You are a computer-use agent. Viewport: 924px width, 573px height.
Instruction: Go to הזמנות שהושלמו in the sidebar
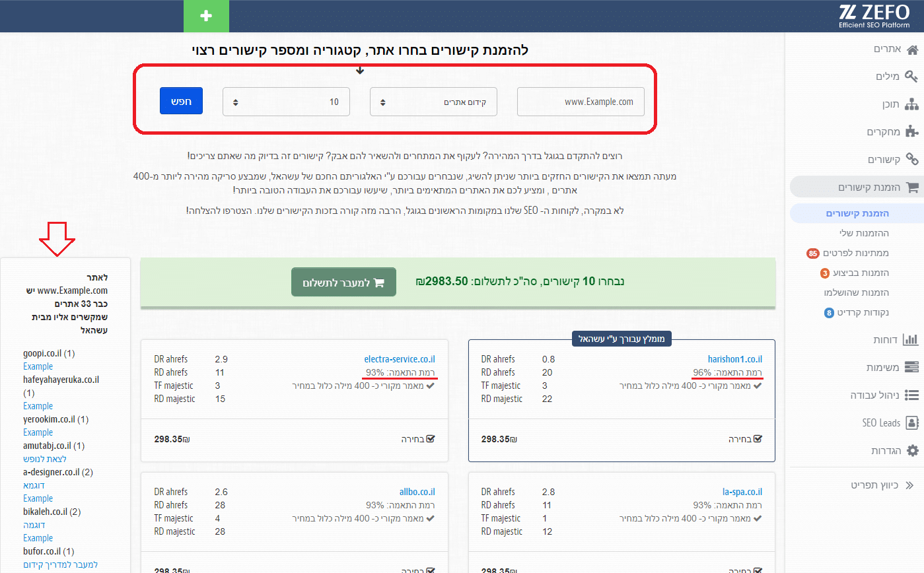[856, 292]
